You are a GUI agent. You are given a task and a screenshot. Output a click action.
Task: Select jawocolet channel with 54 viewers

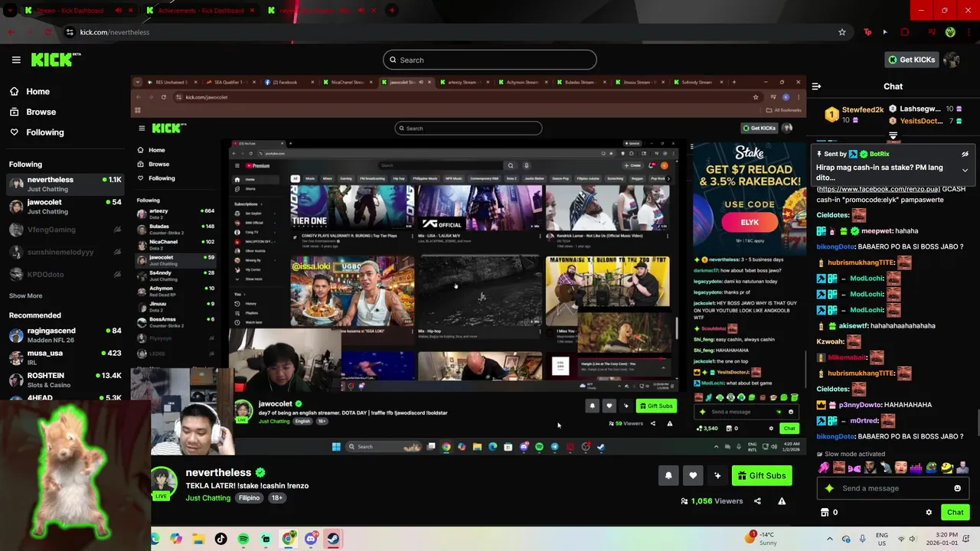pyautogui.click(x=65, y=207)
